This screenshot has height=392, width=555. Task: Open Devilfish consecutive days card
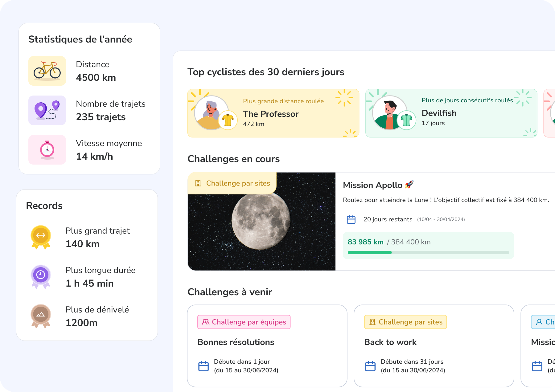point(451,113)
